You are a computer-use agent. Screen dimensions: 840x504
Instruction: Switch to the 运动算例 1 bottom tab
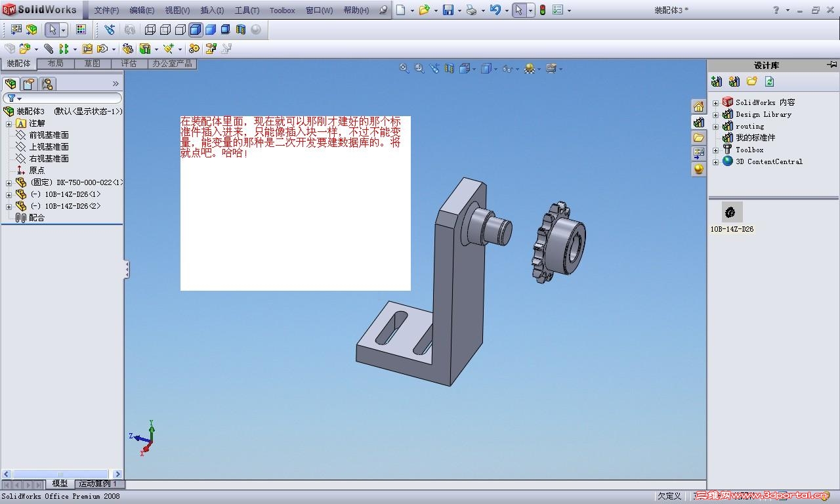98,484
